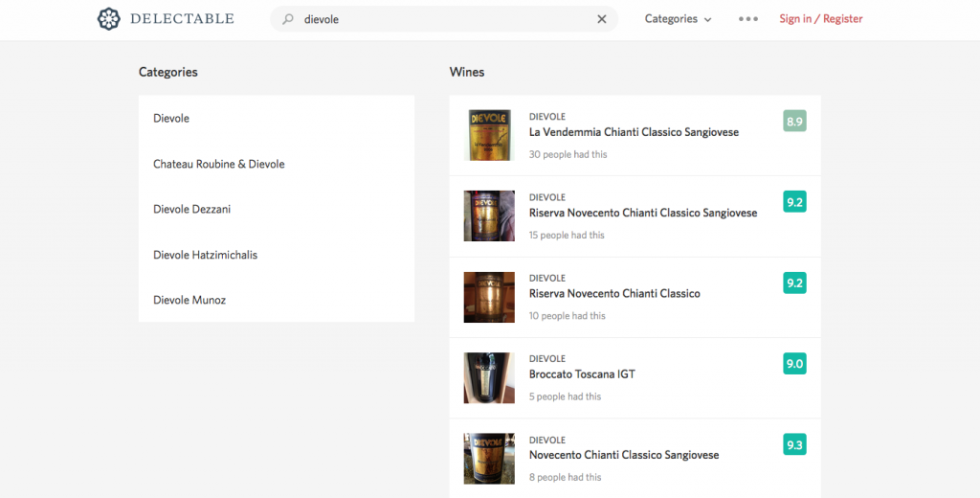Click 9.2 badge on 10-people wine row
This screenshot has height=498, width=980.
[794, 283]
